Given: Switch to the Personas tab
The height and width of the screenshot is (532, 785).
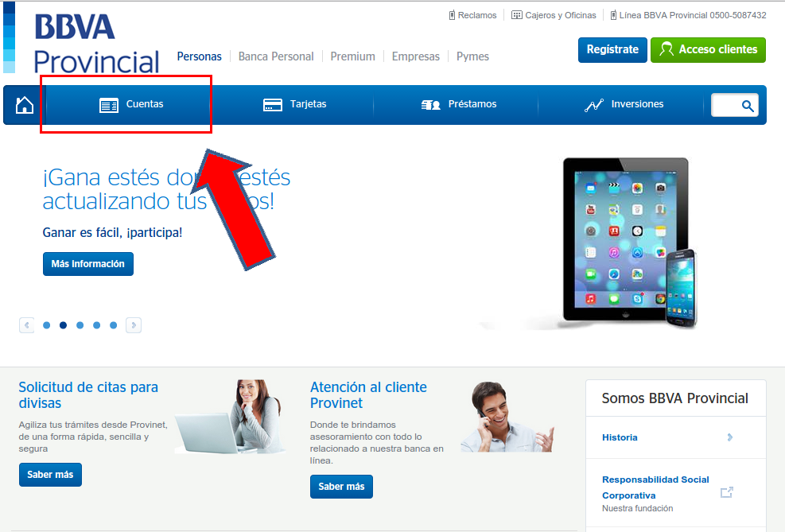Looking at the screenshot, I should [x=200, y=56].
